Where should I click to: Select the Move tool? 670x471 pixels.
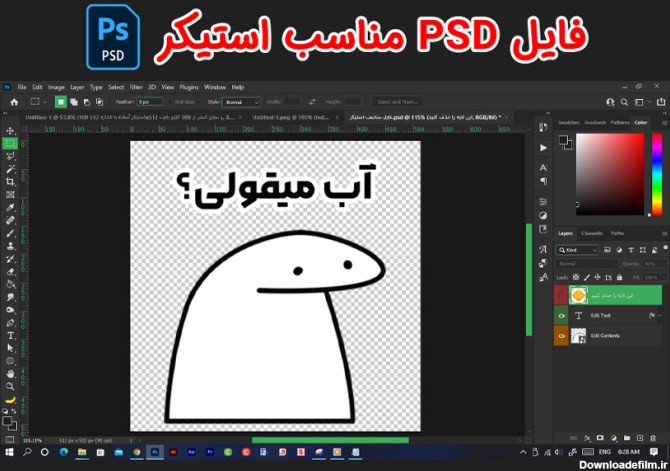(x=10, y=132)
